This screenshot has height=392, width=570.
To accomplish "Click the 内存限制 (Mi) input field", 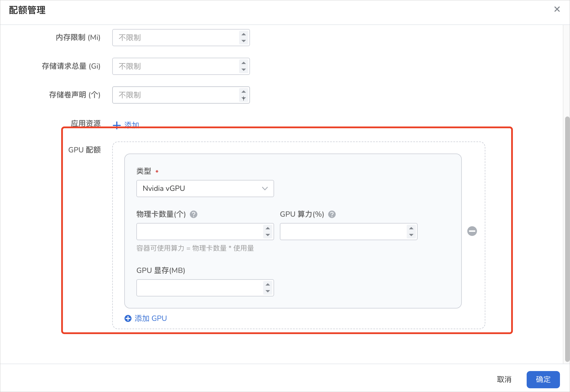I will point(181,38).
